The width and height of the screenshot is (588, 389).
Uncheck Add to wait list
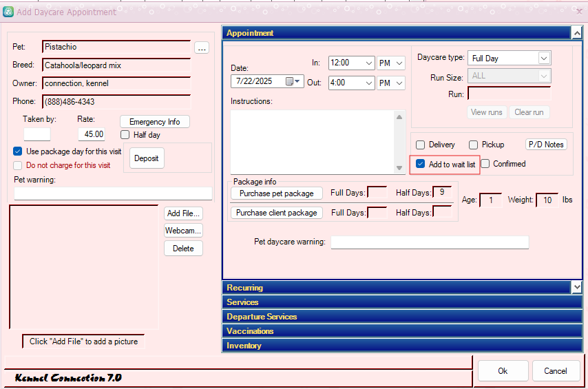coord(421,165)
